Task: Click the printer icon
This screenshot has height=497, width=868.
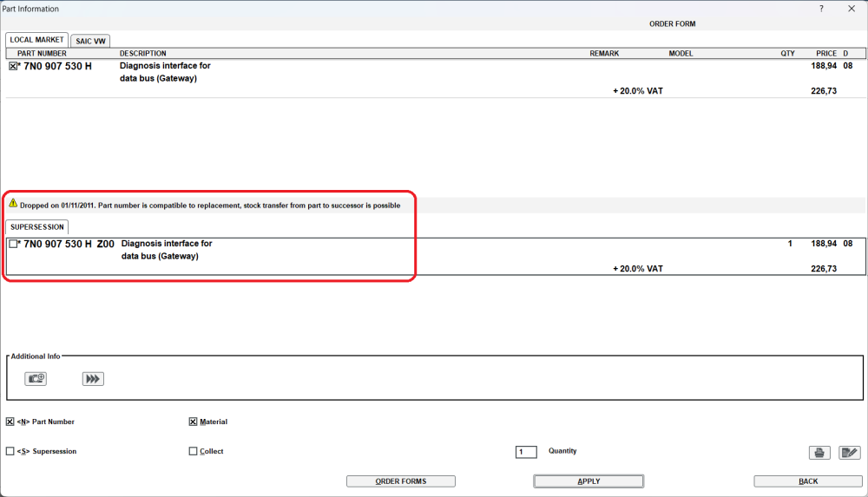Action: (x=819, y=453)
